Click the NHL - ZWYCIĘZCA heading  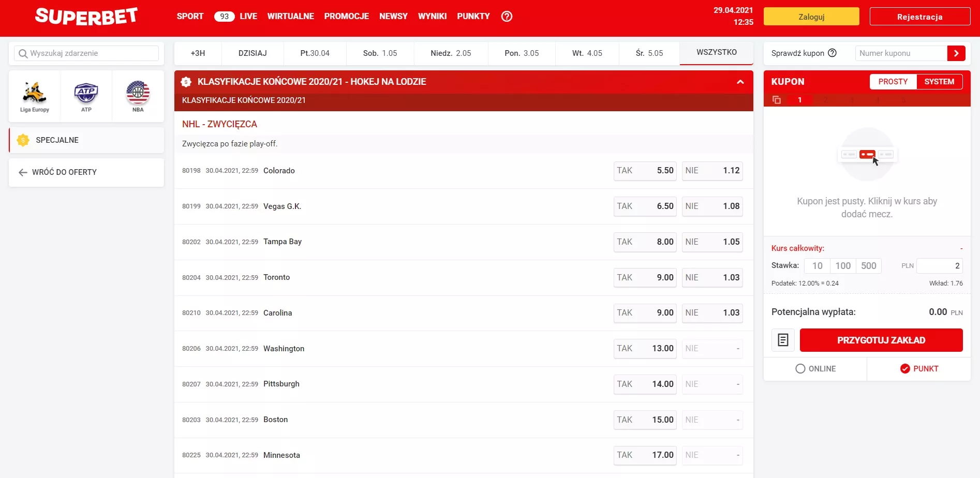tap(219, 124)
